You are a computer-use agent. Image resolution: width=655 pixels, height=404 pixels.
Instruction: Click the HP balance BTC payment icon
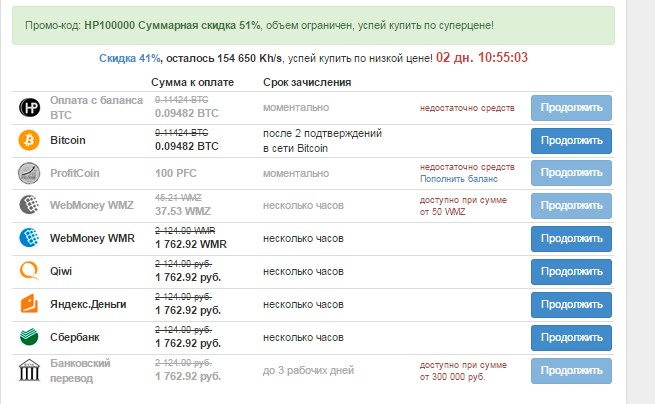29,107
